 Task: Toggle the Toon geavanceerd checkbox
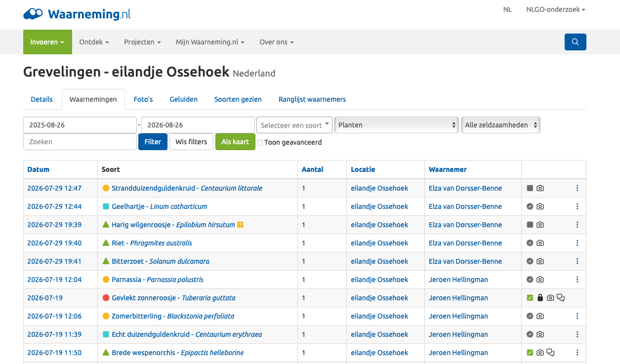pyautogui.click(x=260, y=142)
